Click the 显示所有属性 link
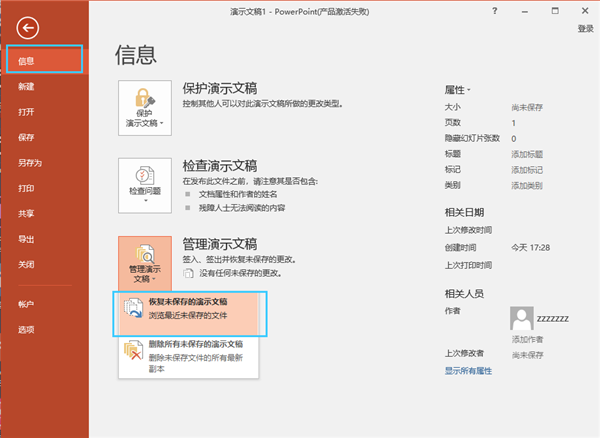 pos(468,371)
